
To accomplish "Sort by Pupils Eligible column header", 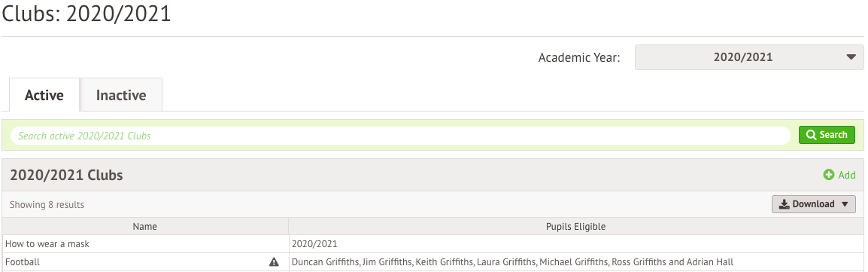I will click(575, 227).
